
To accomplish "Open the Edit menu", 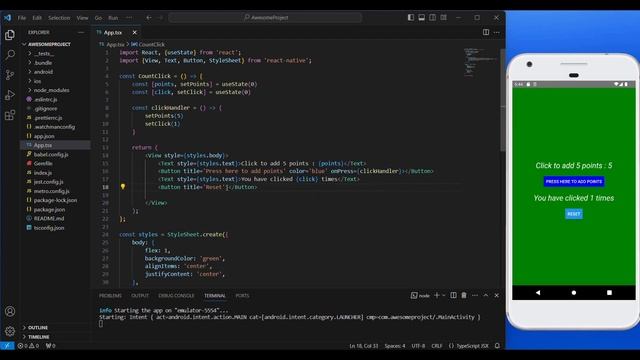I will click(x=37, y=18).
